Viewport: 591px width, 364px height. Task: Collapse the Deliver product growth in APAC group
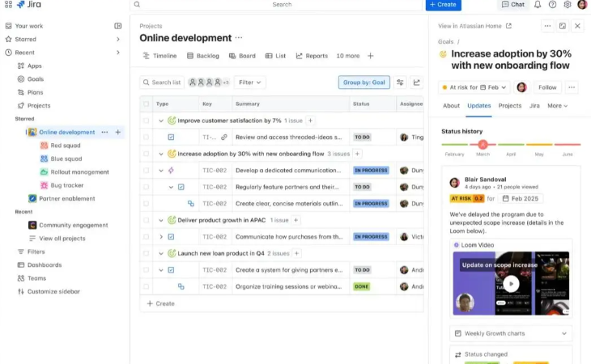tap(161, 220)
